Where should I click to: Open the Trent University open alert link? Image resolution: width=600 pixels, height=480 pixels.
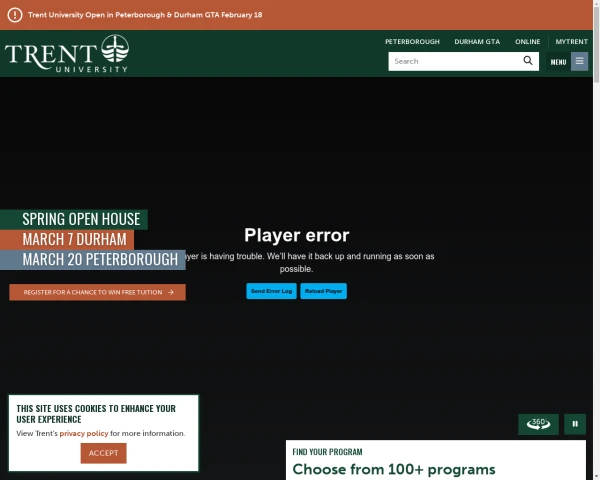[x=145, y=15]
